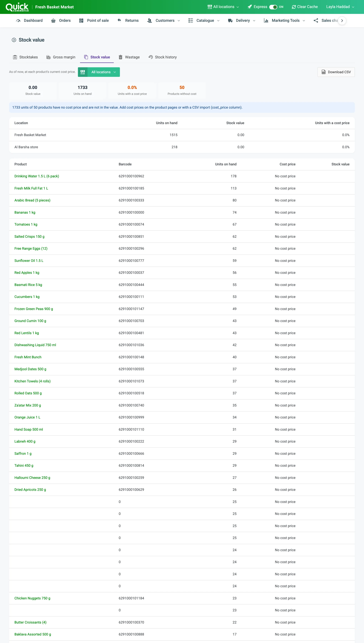Viewport: 364px width, 643px height.
Task: Open the Fresh Milk Full Fat 1 L link
Action: pyautogui.click(x=31, y=188)
